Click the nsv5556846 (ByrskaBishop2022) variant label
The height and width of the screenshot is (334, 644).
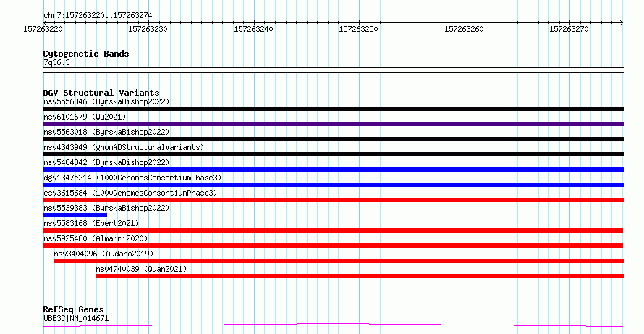tap(106, 101)
